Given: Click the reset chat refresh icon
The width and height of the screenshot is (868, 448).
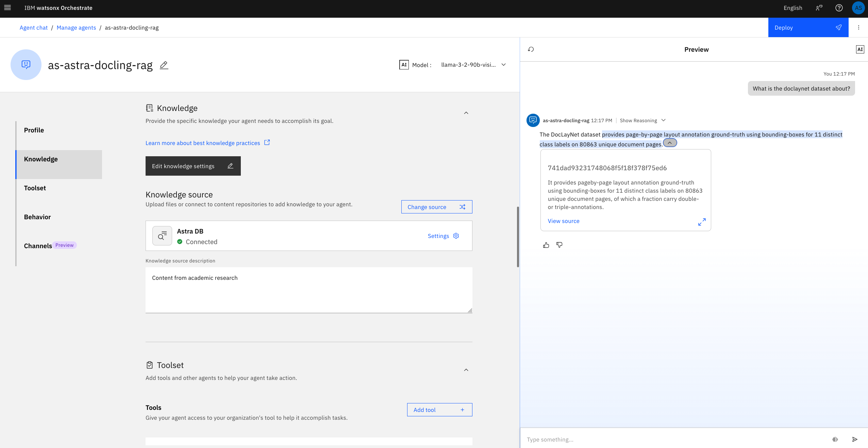Looking at the screenshot, I should coord(531,49).
